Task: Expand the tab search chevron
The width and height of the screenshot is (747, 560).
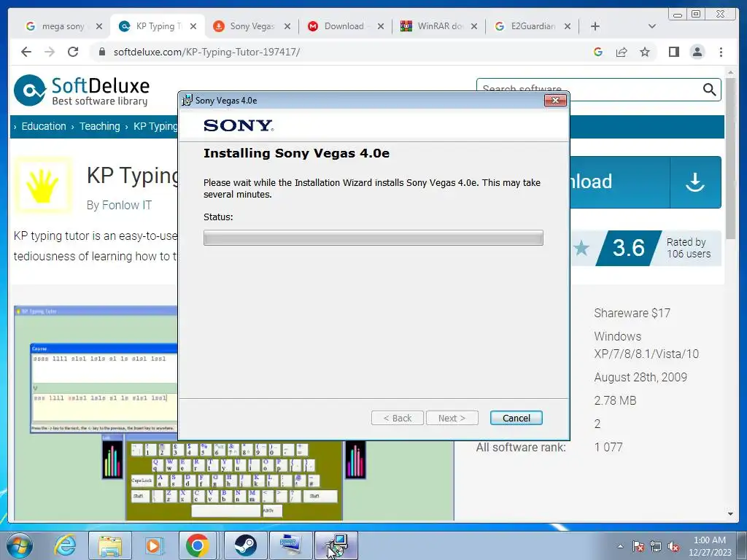Action: (x=652, y=26)
